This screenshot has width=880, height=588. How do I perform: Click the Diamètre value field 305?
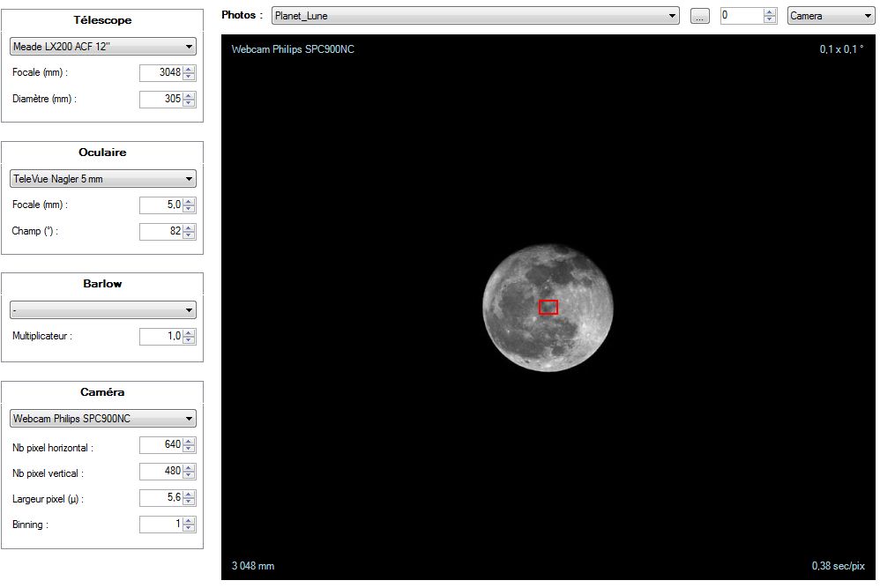(161, 99)
